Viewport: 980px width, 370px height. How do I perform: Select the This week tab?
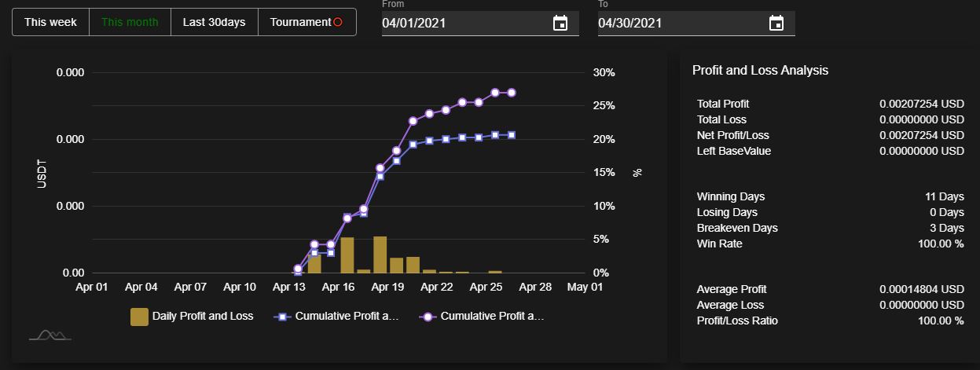[51, 22]
